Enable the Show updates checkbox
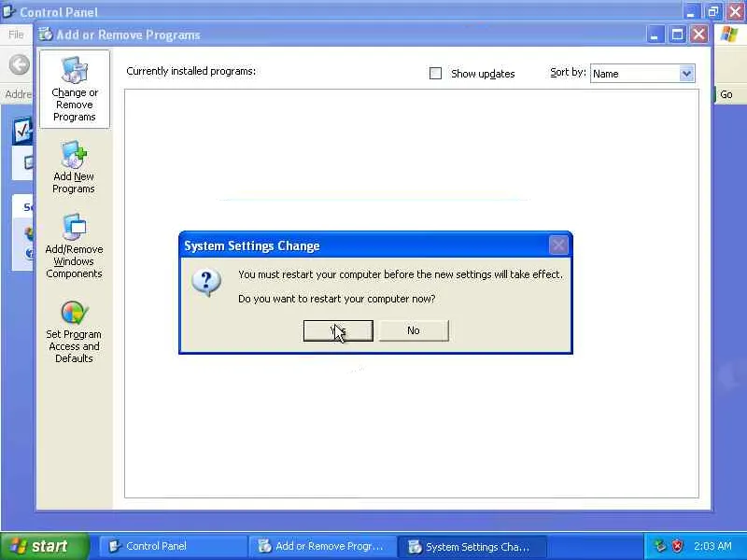 [x=435, y=74]
